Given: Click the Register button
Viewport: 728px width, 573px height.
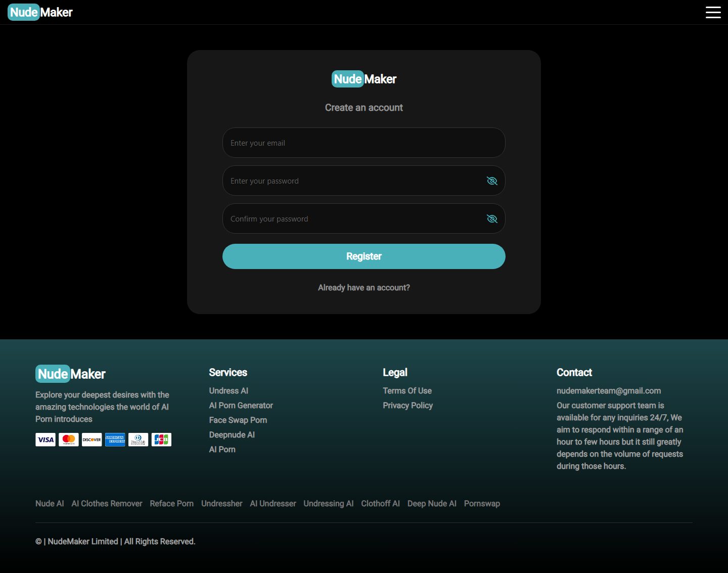Looking at the screenshot, I should tap(364, 256).
